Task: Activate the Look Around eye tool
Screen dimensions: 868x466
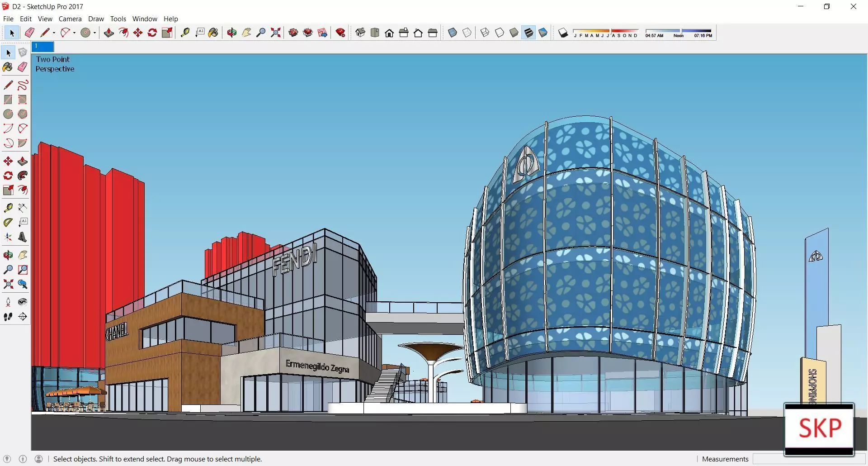Action: click(x=23, y=302)
